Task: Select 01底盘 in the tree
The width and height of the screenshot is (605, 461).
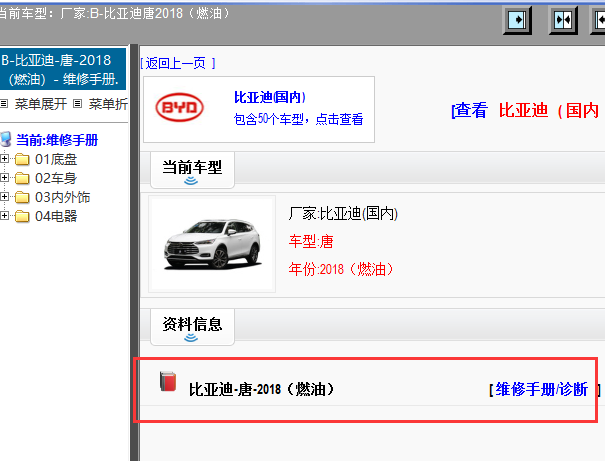Action: [56, 159]
